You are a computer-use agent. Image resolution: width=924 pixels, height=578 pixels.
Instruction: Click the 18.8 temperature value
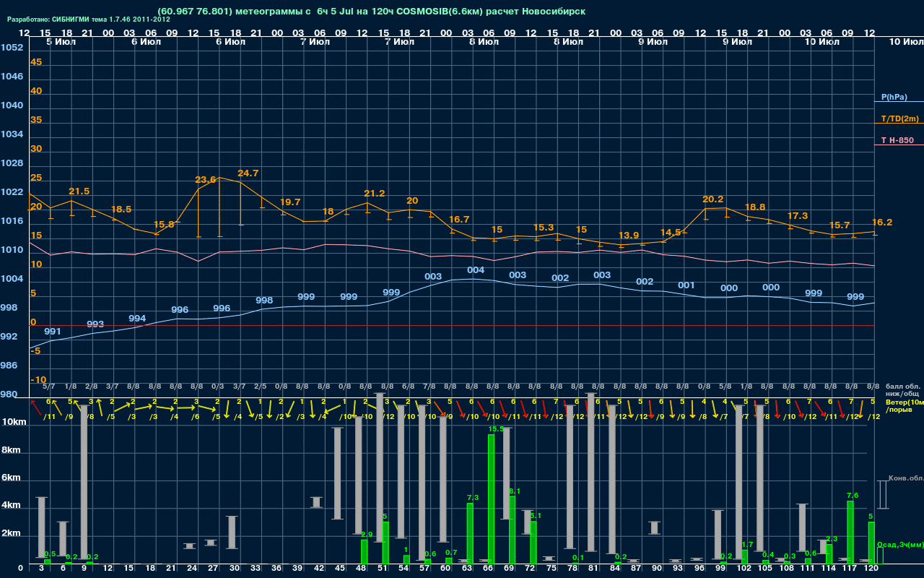click(755, 207)
